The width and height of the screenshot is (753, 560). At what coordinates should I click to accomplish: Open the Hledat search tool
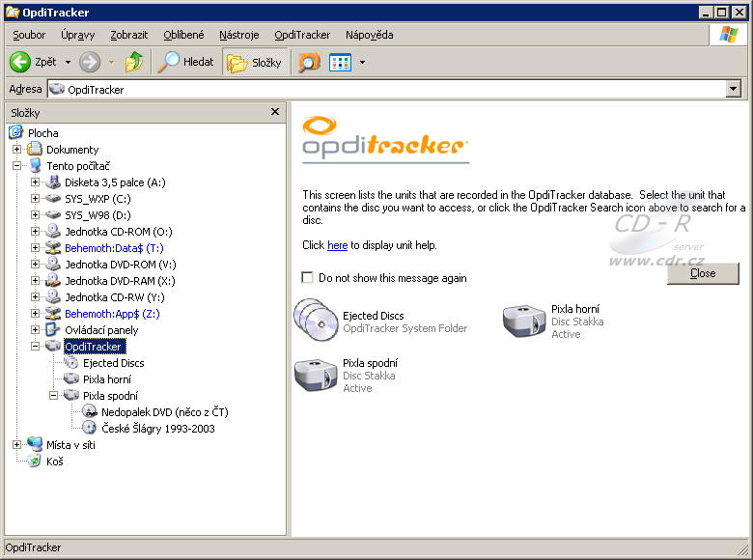tap(186, 62)
